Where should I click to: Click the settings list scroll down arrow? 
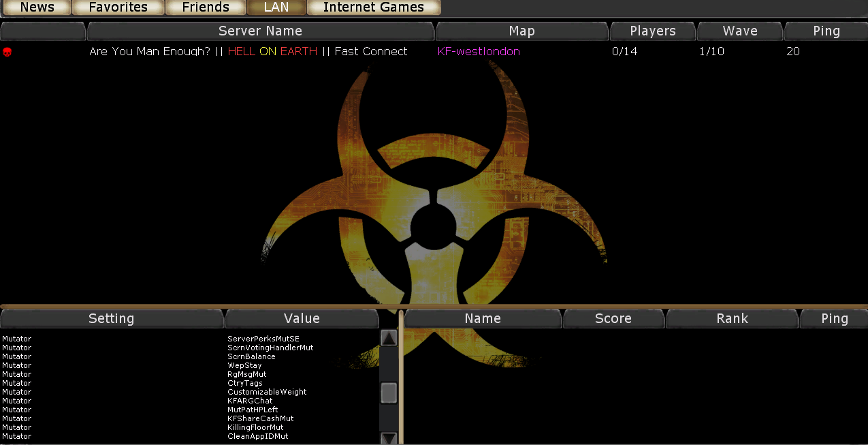[389, 438]
